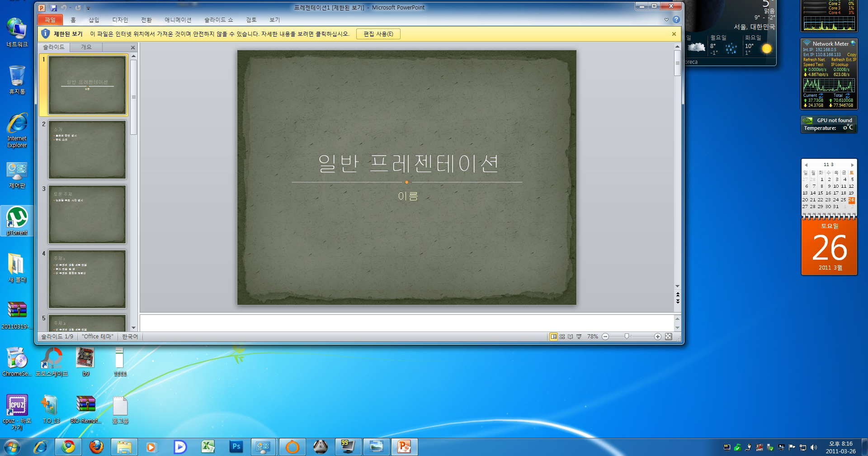Fit slide to current window

[669, 337]
